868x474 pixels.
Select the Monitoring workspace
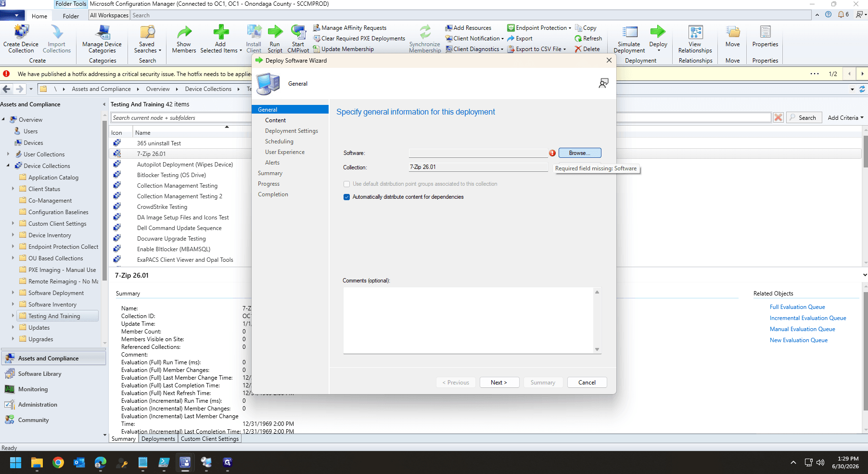(33, 389)
